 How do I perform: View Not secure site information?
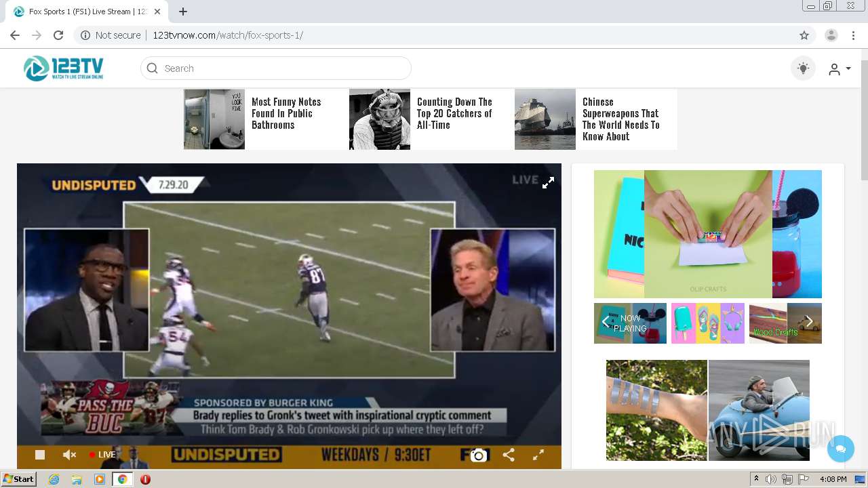tap(111, 35)
